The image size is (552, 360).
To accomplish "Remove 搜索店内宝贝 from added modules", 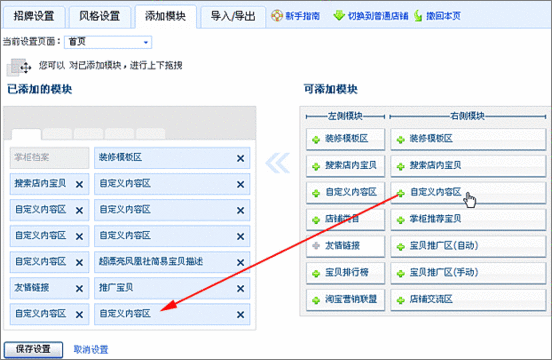I will coord(80,184).
